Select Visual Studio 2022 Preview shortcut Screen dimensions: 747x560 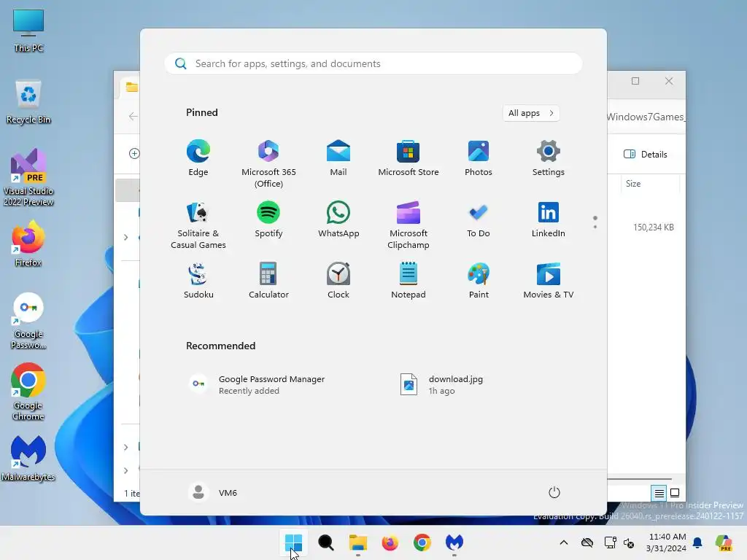28,177
